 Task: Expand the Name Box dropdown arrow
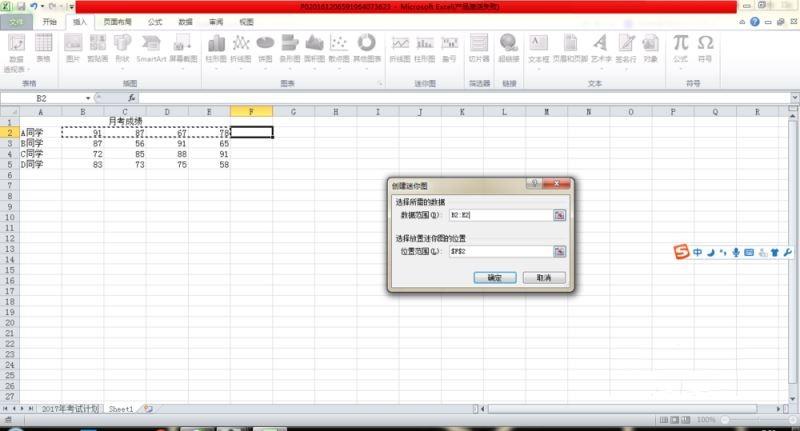point(88,98)
